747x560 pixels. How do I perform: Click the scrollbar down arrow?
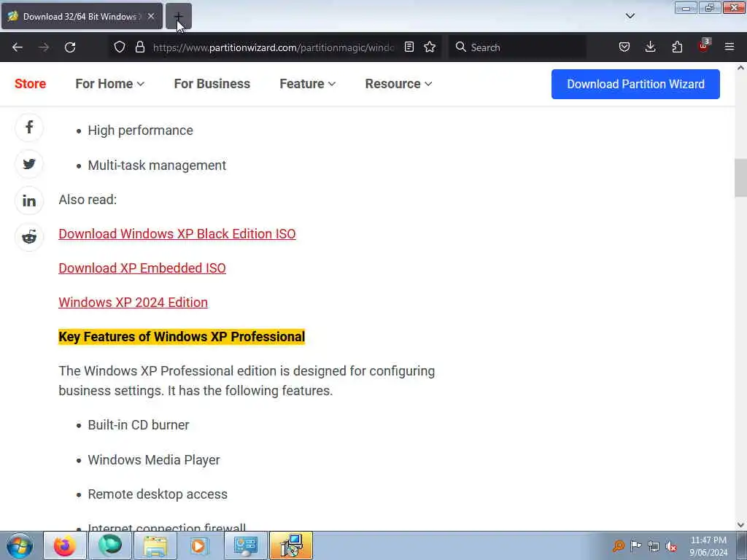click(x=740, y=525)
